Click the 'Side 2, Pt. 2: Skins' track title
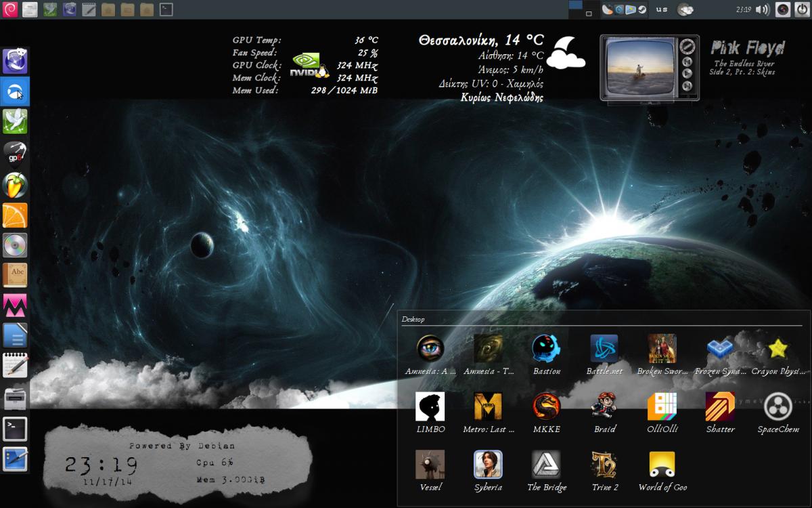Image resolution: width=812 pixels, height=508 pixels. [742, 72]
